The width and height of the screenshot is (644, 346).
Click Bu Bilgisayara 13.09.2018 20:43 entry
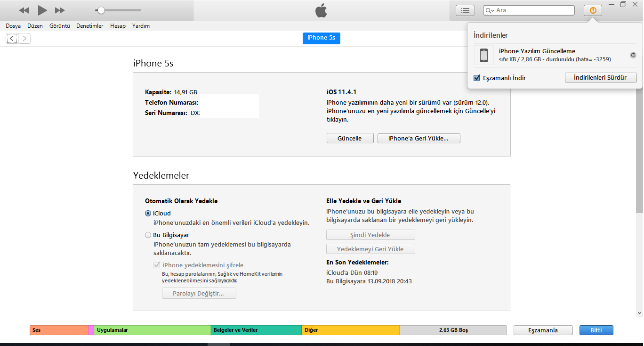pyautogui.click(x=369, y=281)
